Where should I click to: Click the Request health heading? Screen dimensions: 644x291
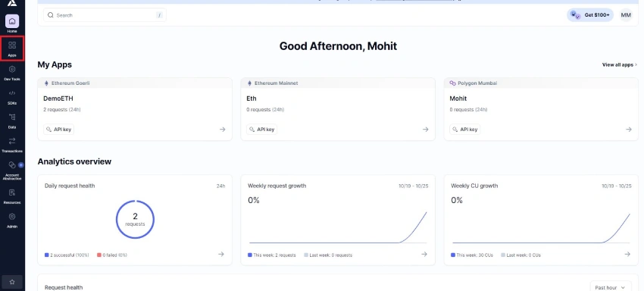64,287
